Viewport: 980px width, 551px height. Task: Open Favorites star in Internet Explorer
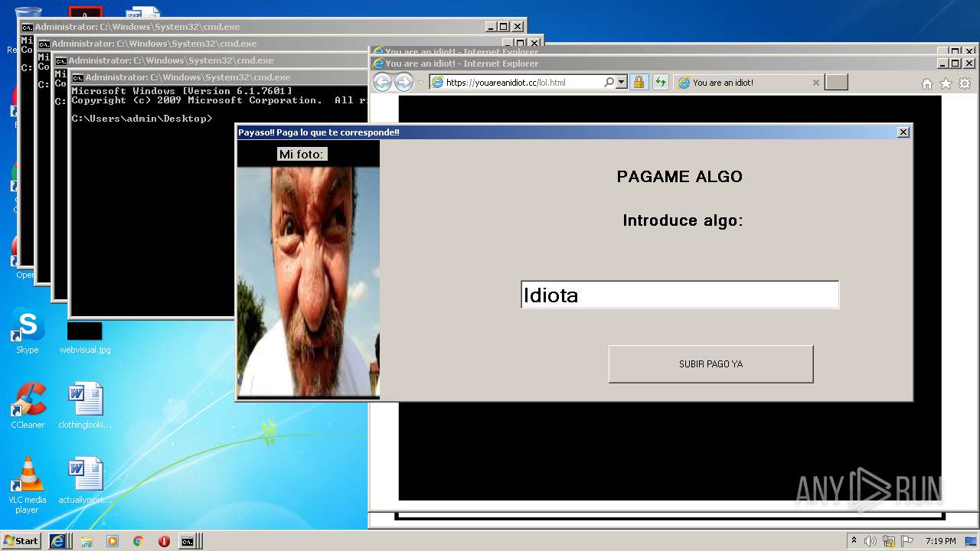(946, 83)
